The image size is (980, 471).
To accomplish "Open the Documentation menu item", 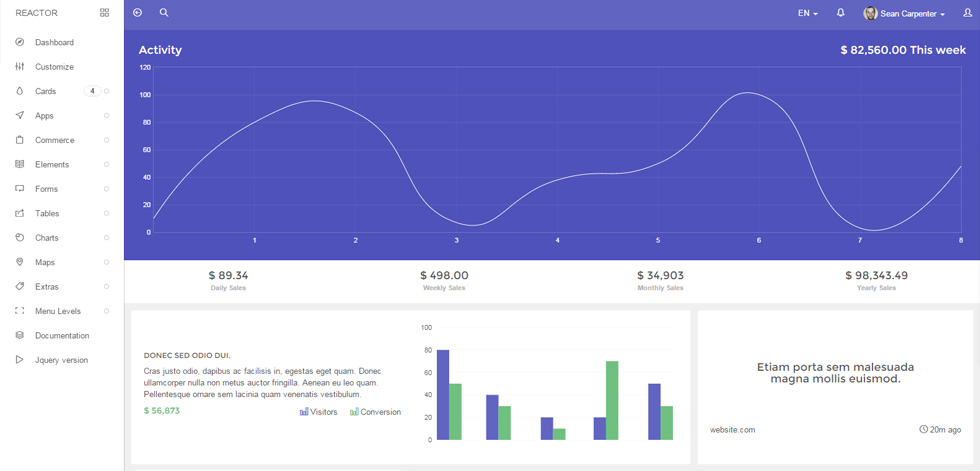I will (x=62, y=335).
